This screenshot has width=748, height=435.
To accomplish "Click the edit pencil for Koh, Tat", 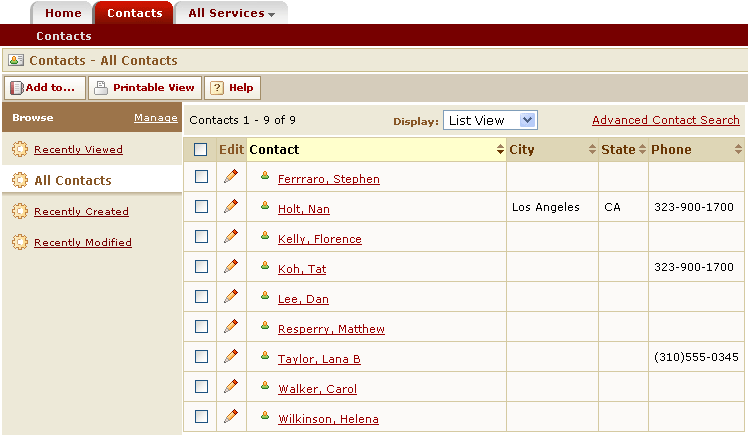I will [231, 266].
